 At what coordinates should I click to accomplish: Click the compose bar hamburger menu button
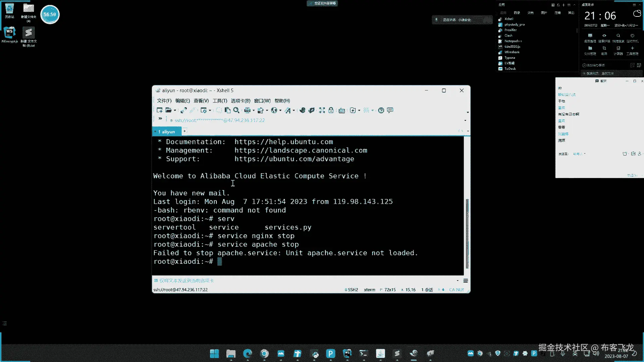pyautogui.click(x=466, y=281)
